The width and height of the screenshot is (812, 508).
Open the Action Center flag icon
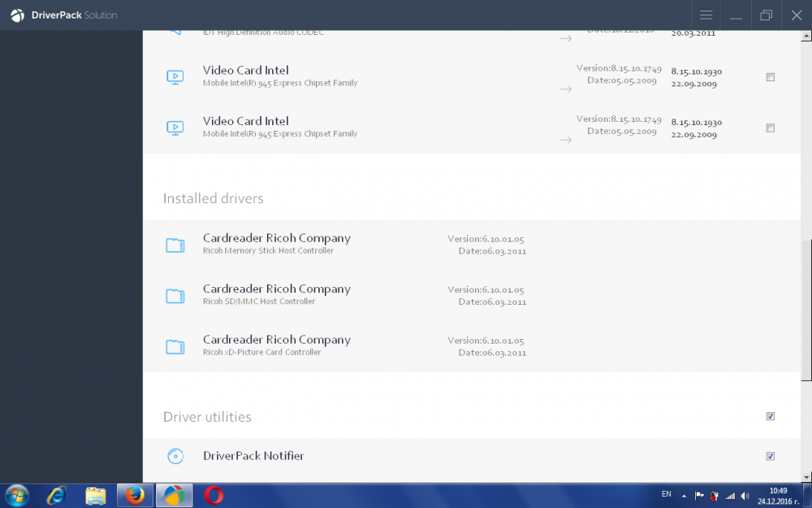(699, 496)
